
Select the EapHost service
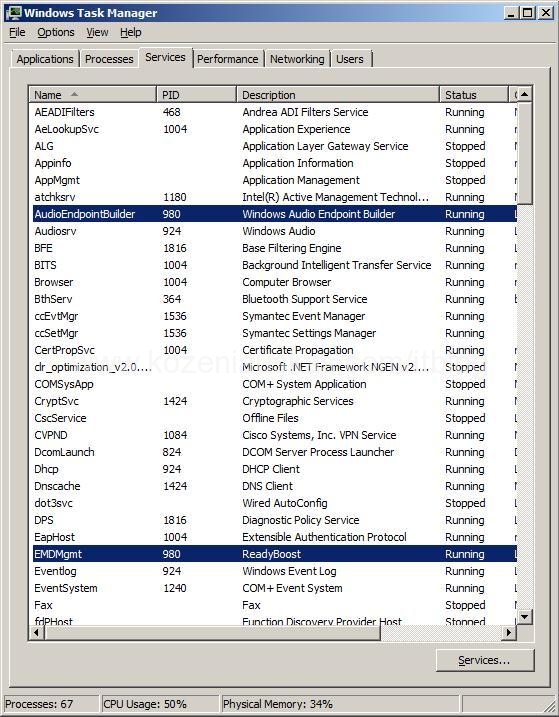[x=274, y=537]
